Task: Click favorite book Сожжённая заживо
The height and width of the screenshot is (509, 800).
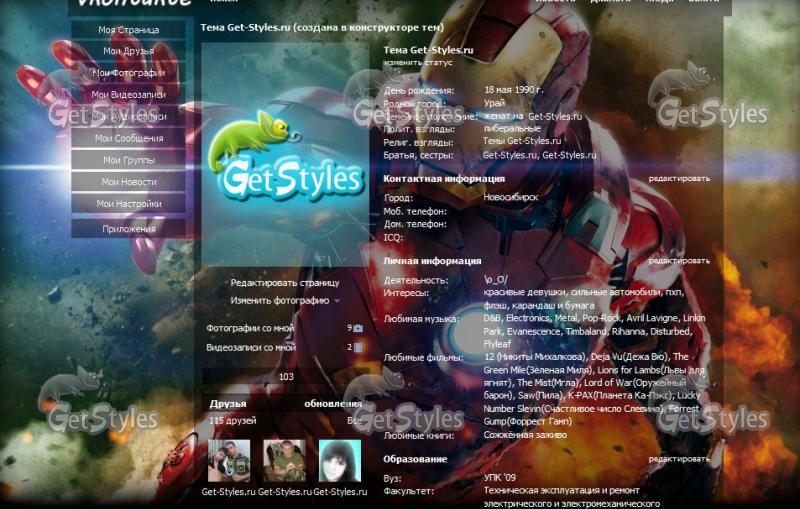Action: click(x=525, y=435)
